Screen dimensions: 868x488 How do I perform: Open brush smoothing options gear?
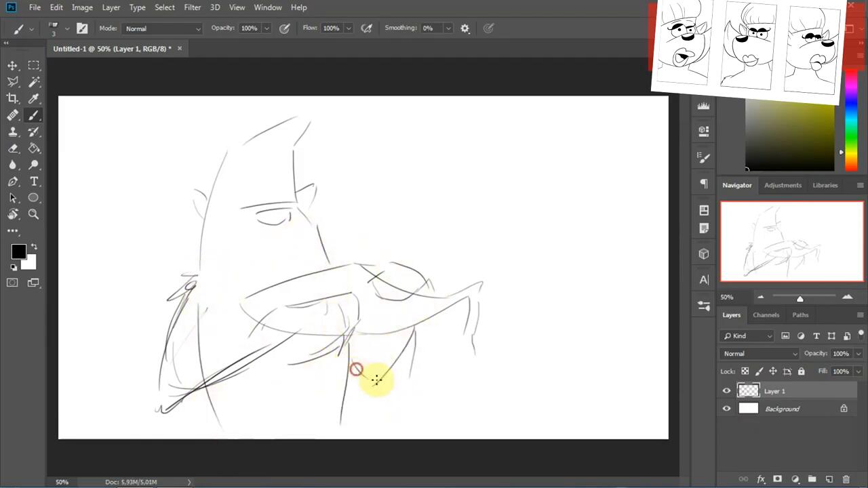465,28
